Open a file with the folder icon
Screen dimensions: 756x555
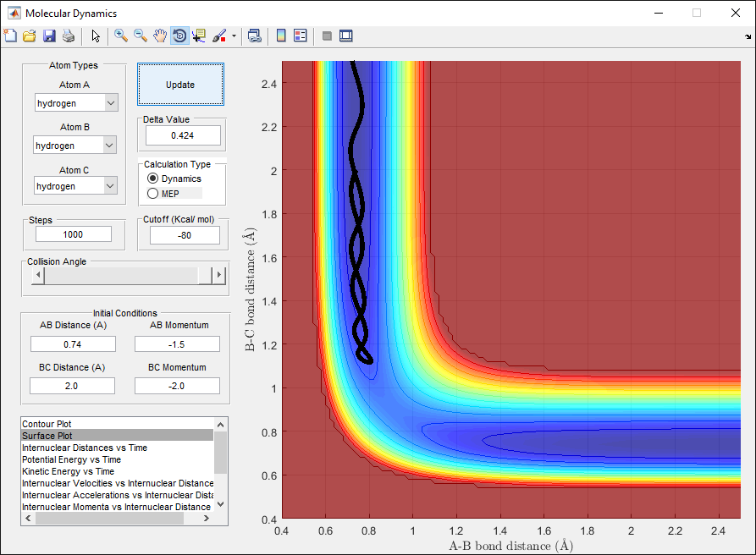click(x=30, y=36)
